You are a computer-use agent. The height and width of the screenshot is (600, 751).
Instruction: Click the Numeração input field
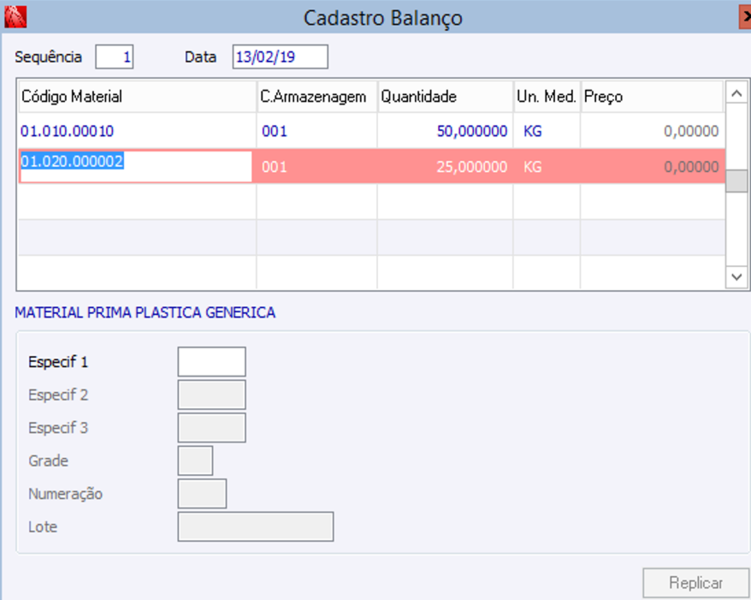point(202,494)
